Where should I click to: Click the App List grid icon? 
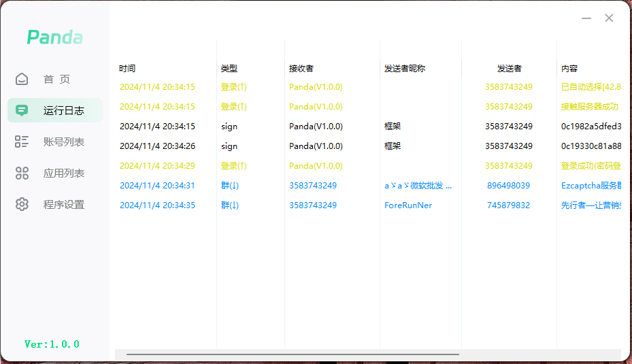click(x=22, y=173)
